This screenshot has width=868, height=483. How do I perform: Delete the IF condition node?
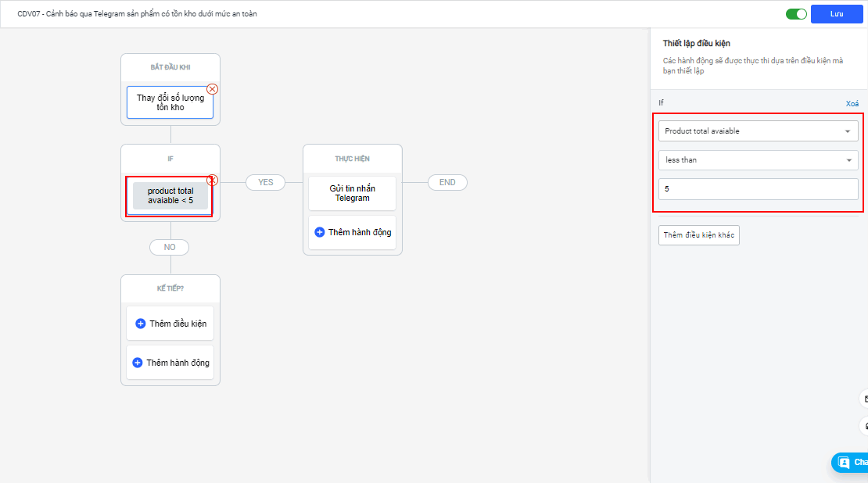click(213, 181)
